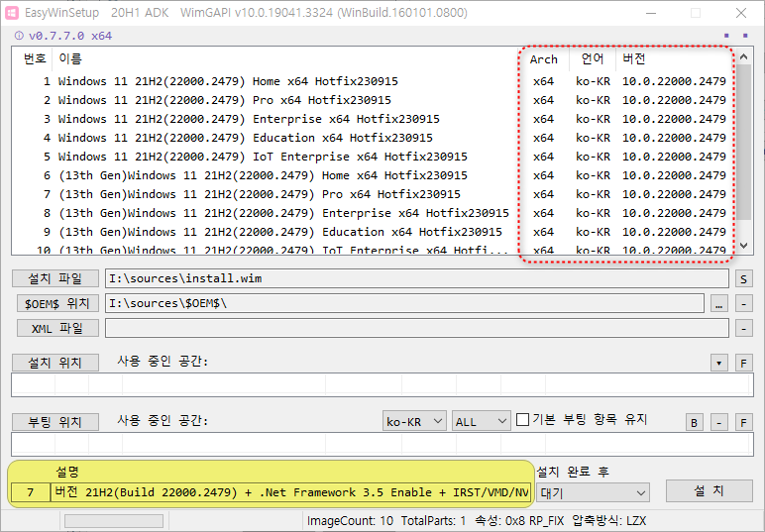
Task: Click the 부팅 위치 button
Action: (55, 422)
